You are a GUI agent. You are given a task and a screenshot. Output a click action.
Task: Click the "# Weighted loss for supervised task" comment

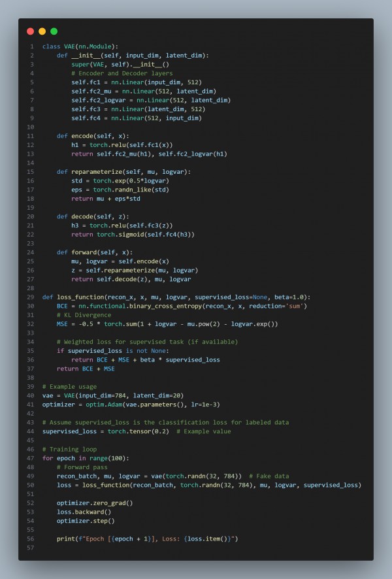tap(147, 342)
